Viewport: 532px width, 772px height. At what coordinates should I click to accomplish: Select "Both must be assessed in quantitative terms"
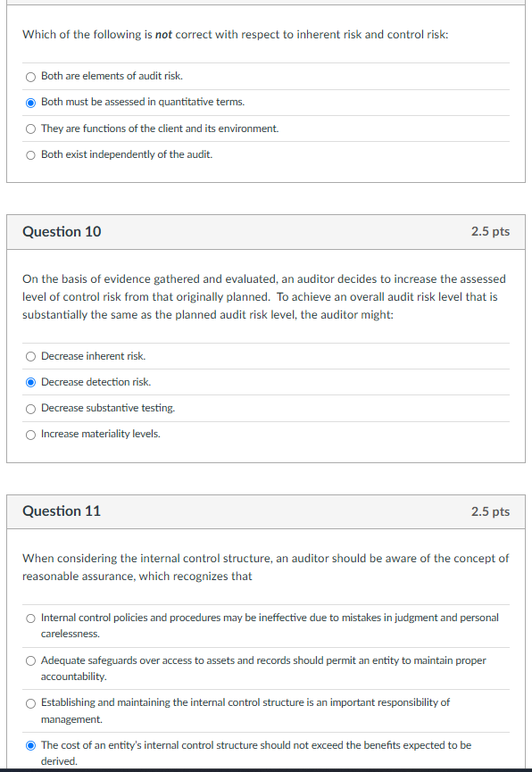coord(29,102)
